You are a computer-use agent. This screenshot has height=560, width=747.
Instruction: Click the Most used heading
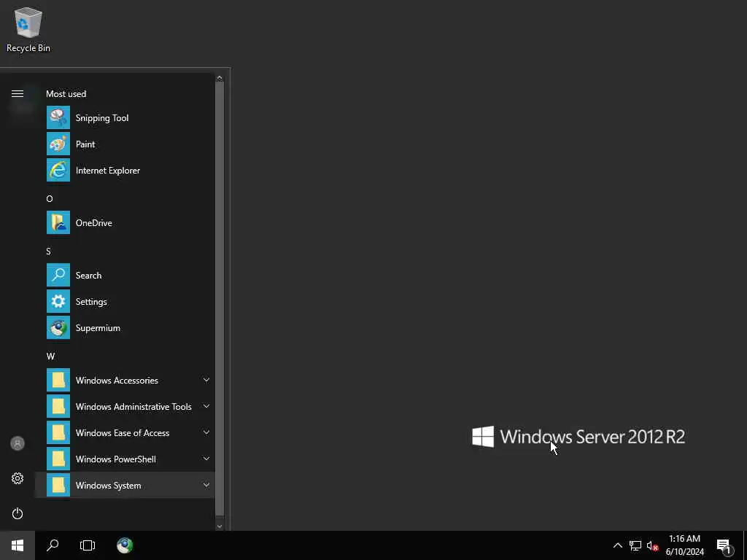66,94
